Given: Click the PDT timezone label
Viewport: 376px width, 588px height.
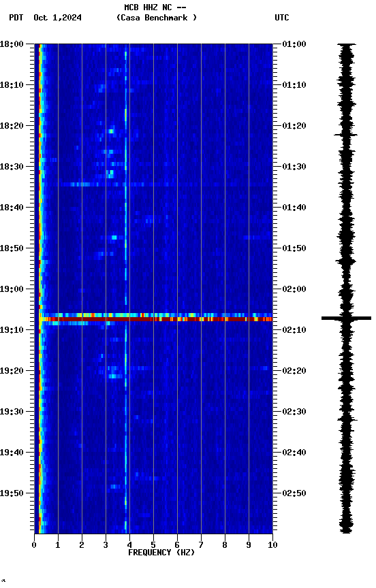Looking at the screenshot, I should tap(16, 18).
